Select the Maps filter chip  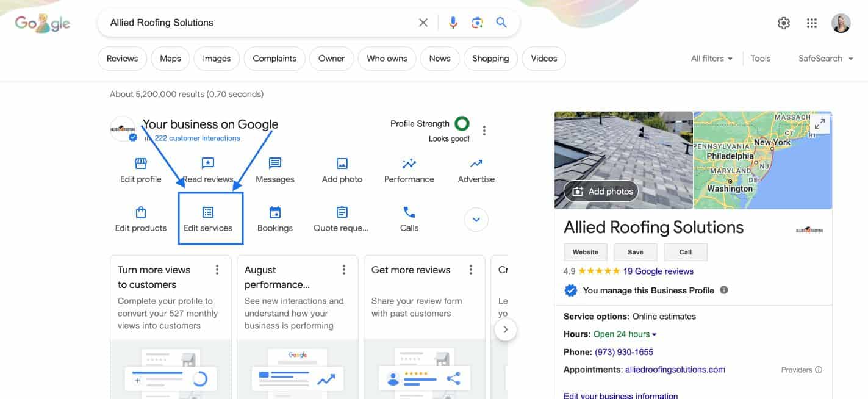tap(170, 59)
